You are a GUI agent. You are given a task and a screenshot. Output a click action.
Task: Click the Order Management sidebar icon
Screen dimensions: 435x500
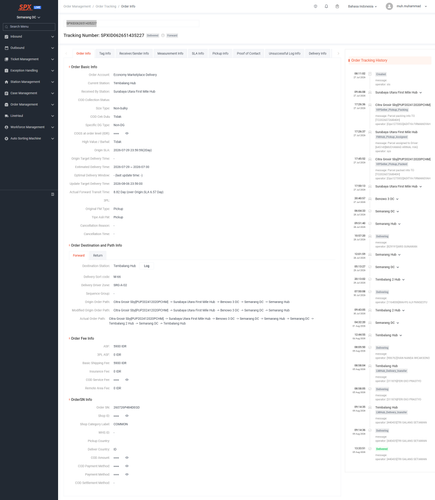[x=6, y=105]
